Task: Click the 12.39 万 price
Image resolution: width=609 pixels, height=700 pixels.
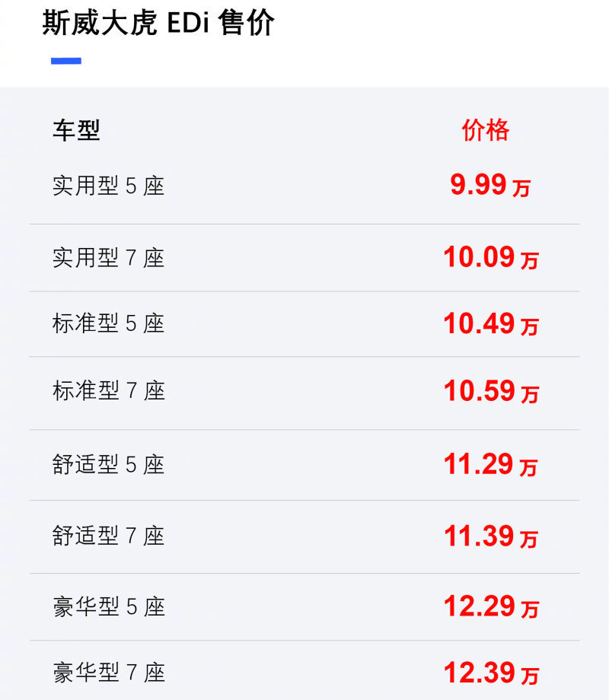Action: (491, 673)
